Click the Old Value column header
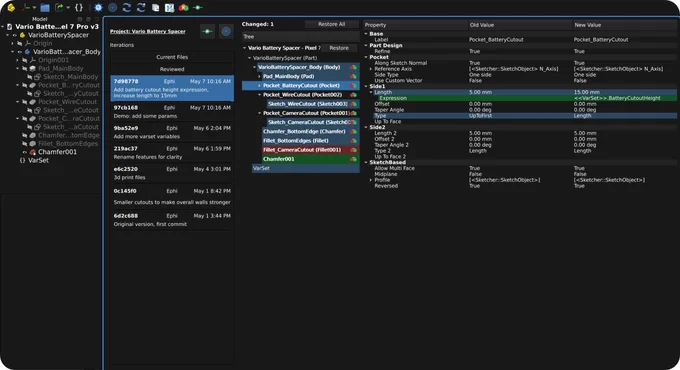The image size is (680, 370). tap(520, 25)
